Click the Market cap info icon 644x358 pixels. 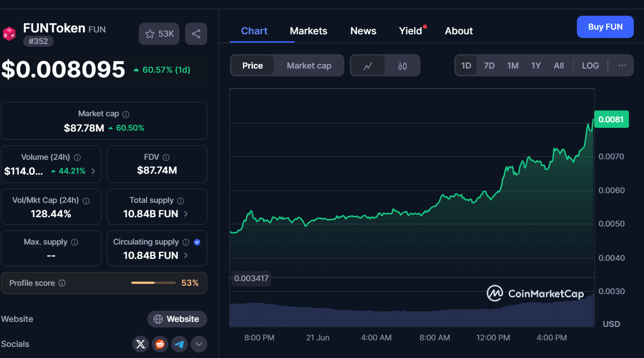[126, 114]
